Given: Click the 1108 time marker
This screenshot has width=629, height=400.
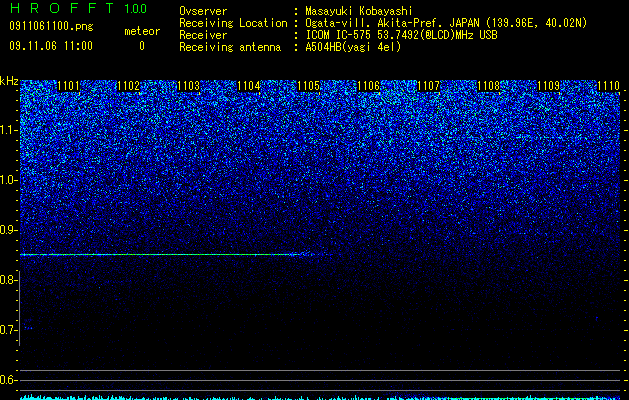Looking at the screenshot, I should 489,86.
